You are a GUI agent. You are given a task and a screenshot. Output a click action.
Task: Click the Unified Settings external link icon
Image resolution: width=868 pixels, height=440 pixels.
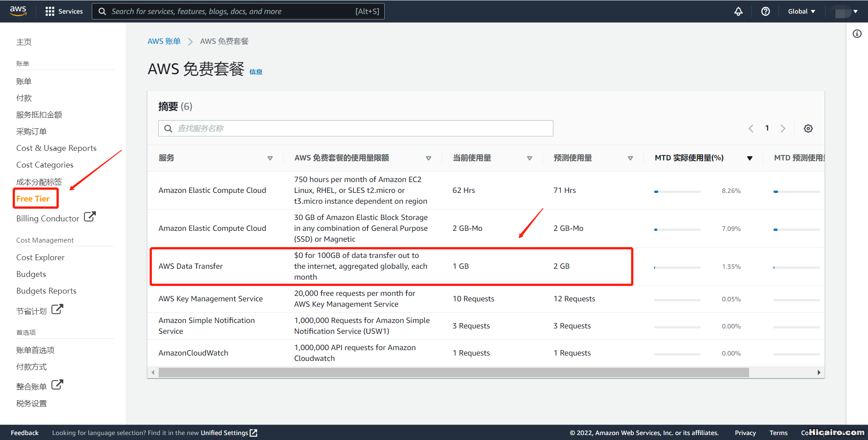pos(254,433)
